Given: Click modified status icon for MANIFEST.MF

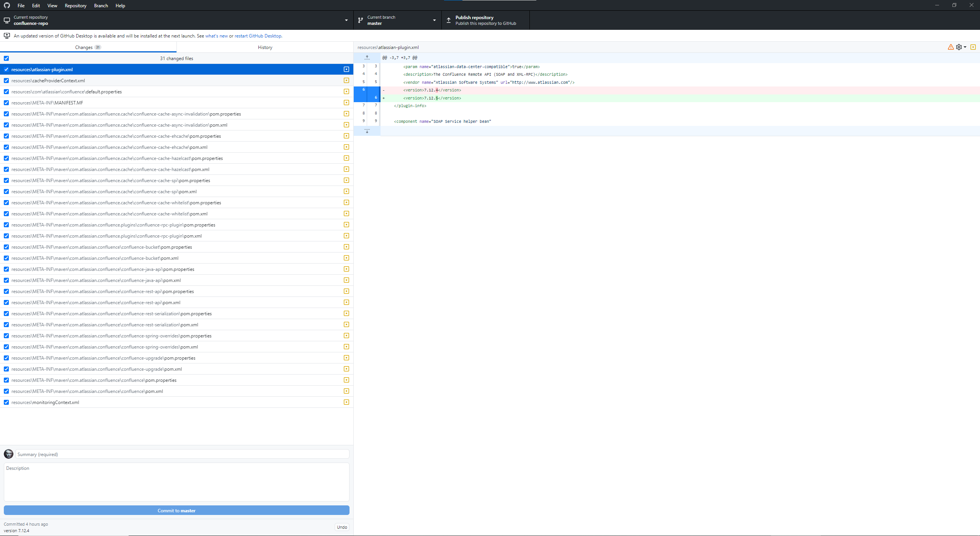Looking at the screenshot, I should [346, 103].
